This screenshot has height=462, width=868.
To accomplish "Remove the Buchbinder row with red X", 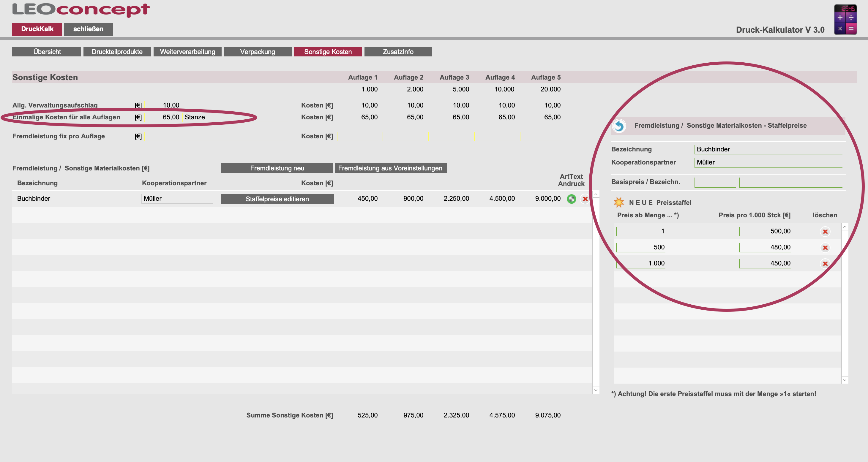I will [585, 199].
